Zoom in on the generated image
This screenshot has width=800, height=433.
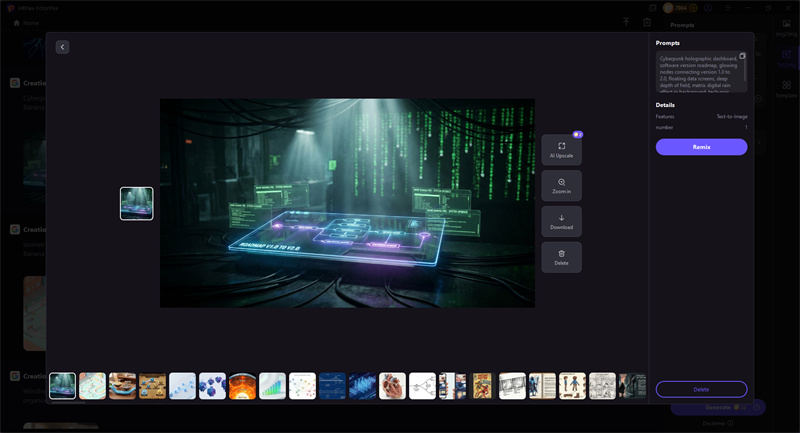pyautogui.click(x=561, y=186)
